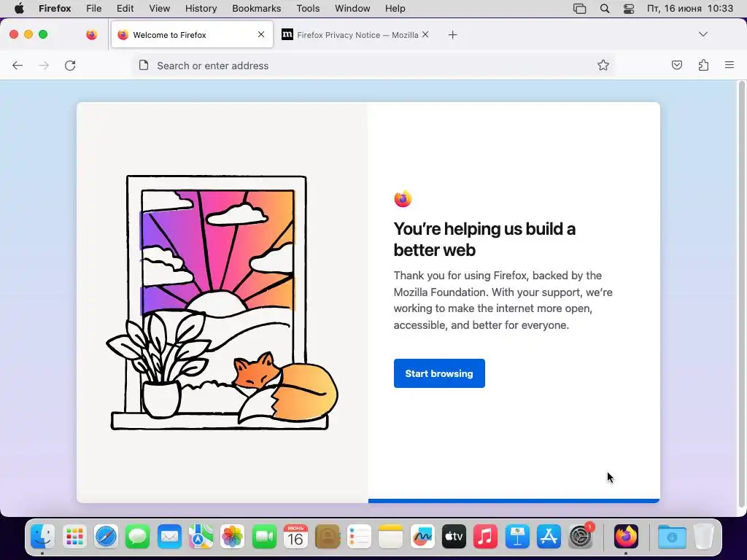Open the Trash in the Dock
This screenshot has height=560, width=747.
pyautogui.click(x=704, y=537)
